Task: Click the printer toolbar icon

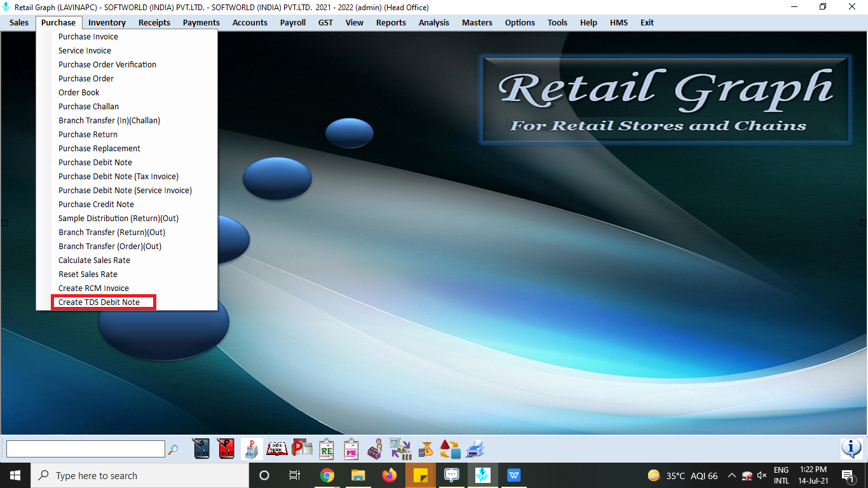Action: (475, 449)
